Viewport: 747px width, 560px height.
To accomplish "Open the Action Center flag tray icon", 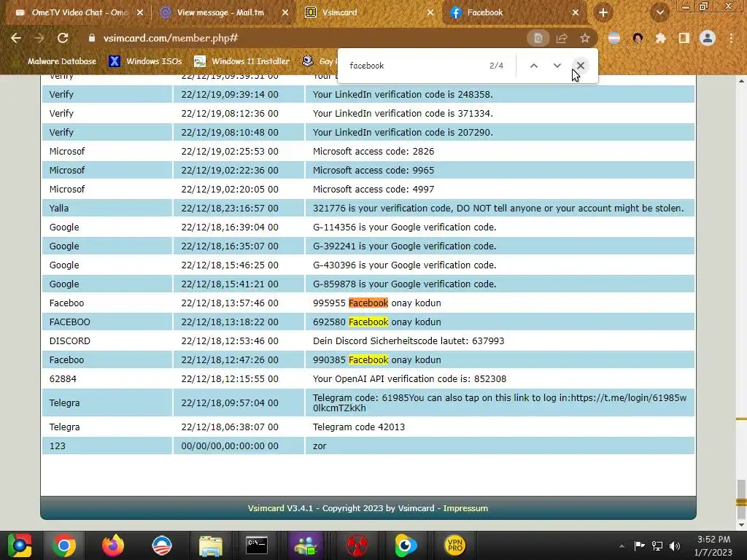I will pos(639,545).
